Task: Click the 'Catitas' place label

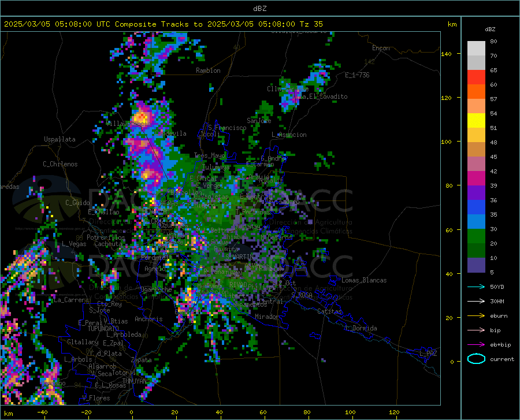Action: pyautogui.click(x=330, y=311)
